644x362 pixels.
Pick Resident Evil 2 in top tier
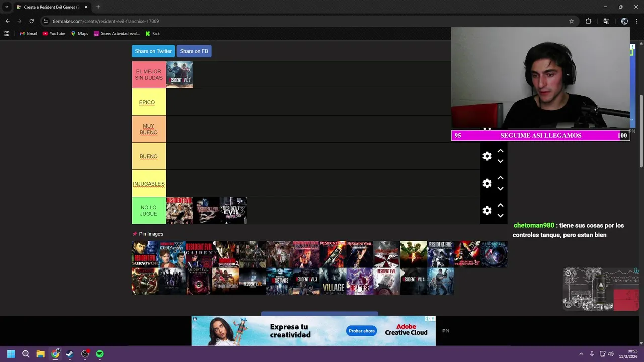179,75
